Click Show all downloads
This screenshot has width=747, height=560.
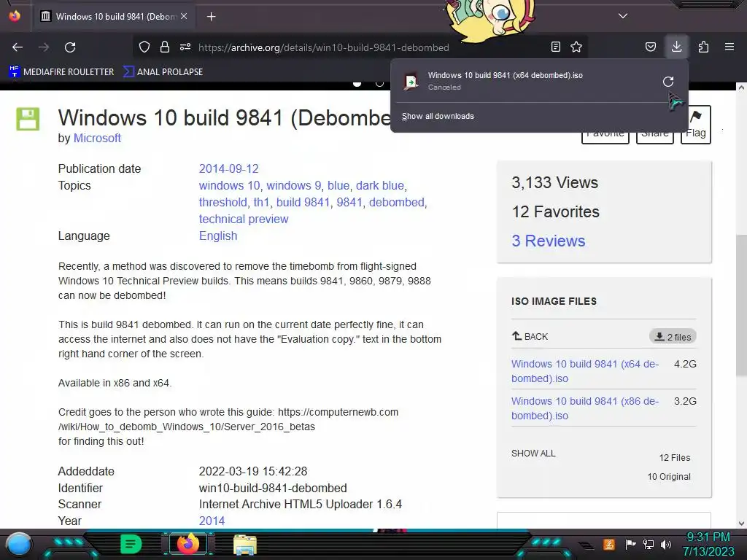pyautogui.click(x=438, y=116)
